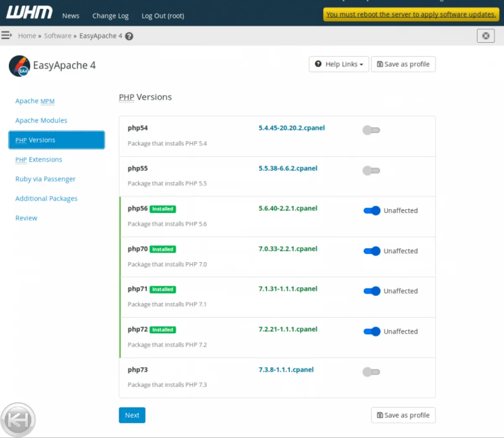The height and width of the screenshot is (438, 504).
Task: Go to Ruby via Passenger section
Action: pyautogui.click(x=45, y=179)
